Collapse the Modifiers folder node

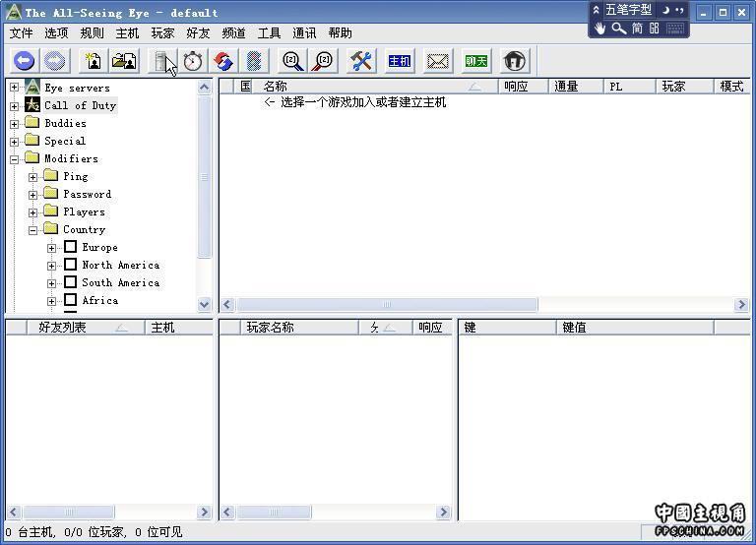pyautogui.click(x=14, y=159)
